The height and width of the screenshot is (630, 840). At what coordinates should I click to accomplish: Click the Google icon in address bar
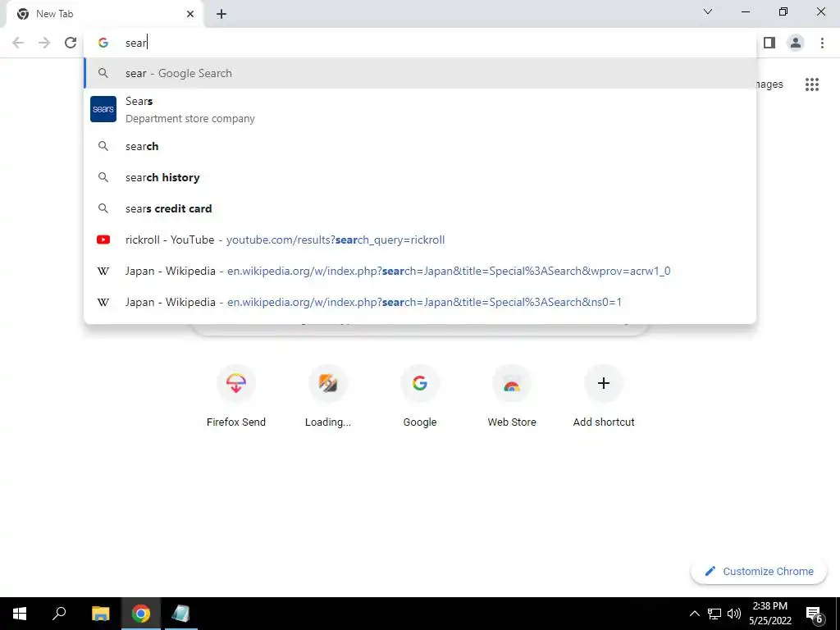103,43
